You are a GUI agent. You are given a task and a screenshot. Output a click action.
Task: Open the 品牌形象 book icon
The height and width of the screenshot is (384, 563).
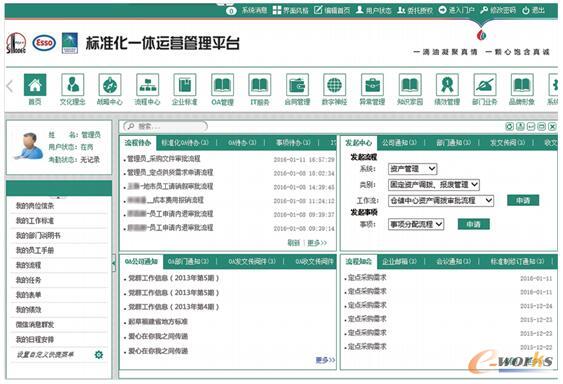(522, 85)
